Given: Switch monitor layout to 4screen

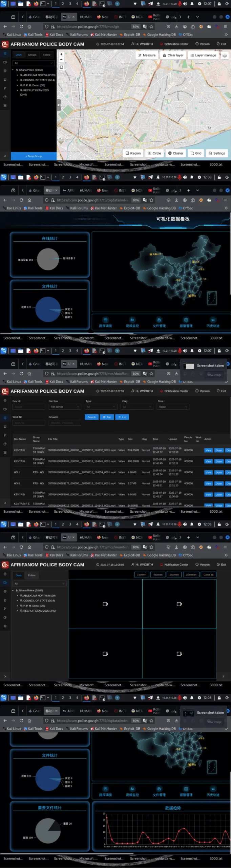Looking at the screenshot, I should tap(158, 575).
